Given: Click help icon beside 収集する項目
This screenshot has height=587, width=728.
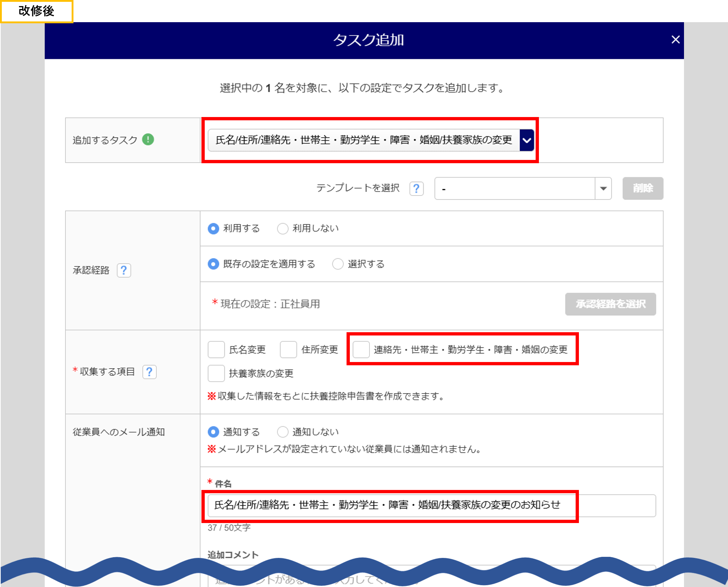Looking at the screenshot, I should pos(149,372).
